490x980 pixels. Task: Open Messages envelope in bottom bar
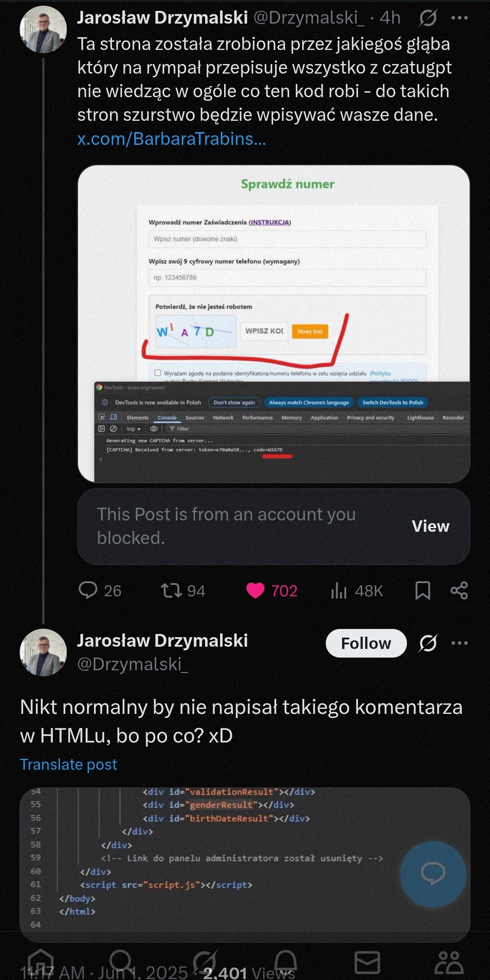pyautogui.click(x=367, y=961)
